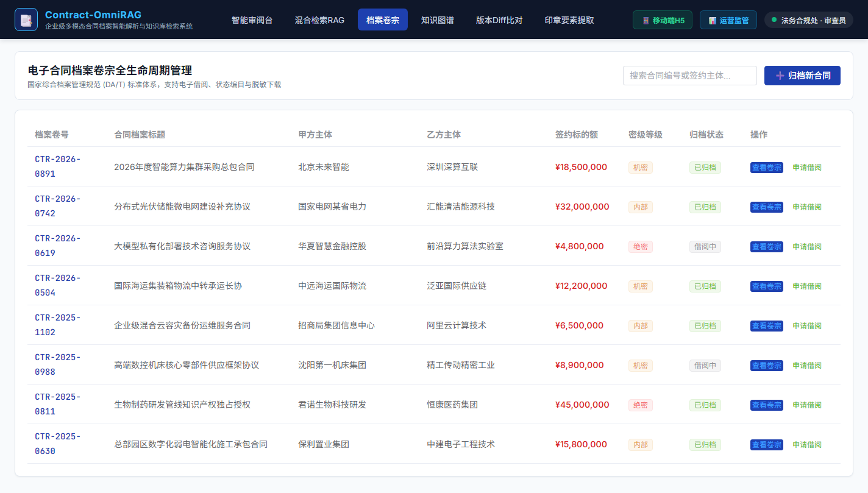This screenshot has width=868, height=493.
Task: Click party 阿里云计算技术
Action: pyautogui.click(x=457, y=325)
